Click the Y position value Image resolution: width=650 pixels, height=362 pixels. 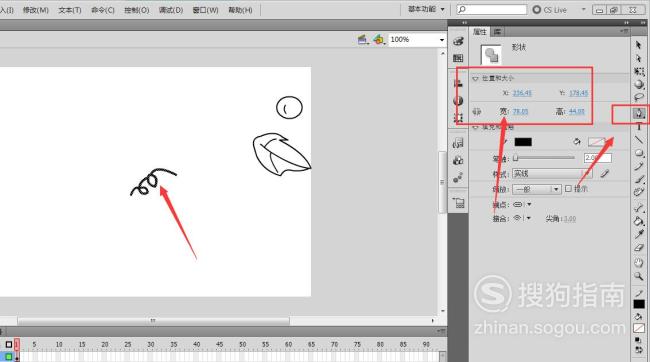(x=579, y=93)
